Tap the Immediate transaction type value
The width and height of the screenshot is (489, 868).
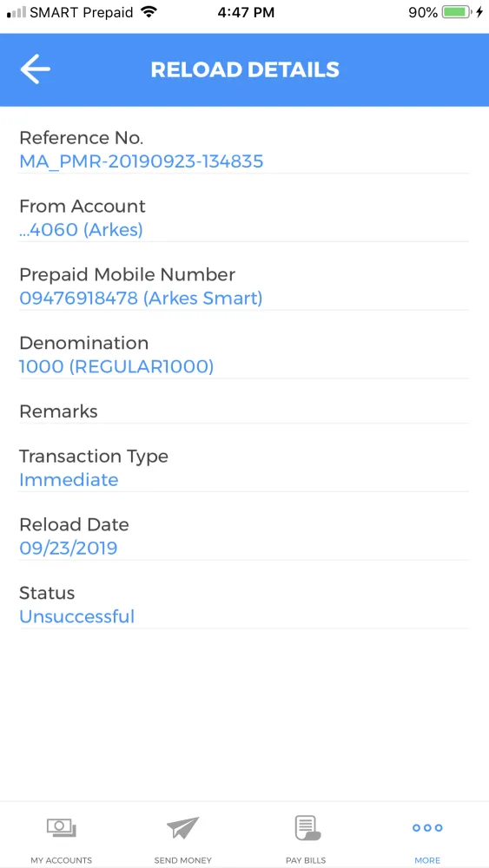click(69, 479)
